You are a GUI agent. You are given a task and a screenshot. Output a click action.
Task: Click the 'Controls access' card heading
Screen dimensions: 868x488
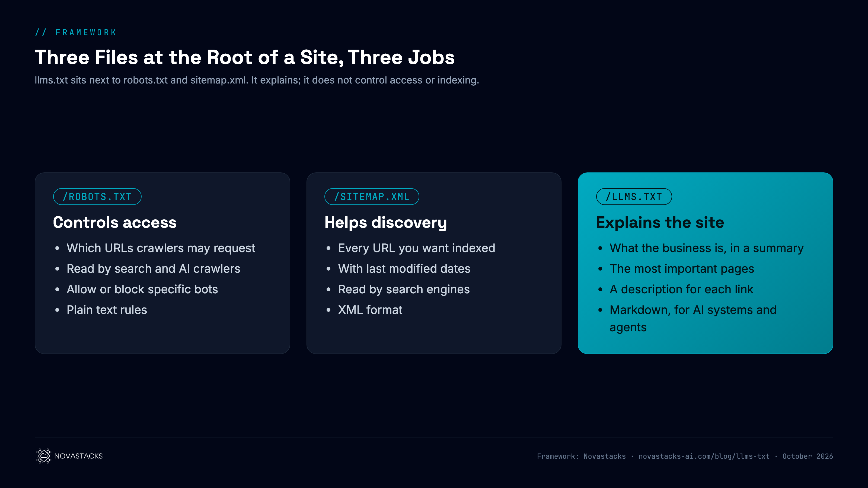click(x=114, y=222)
